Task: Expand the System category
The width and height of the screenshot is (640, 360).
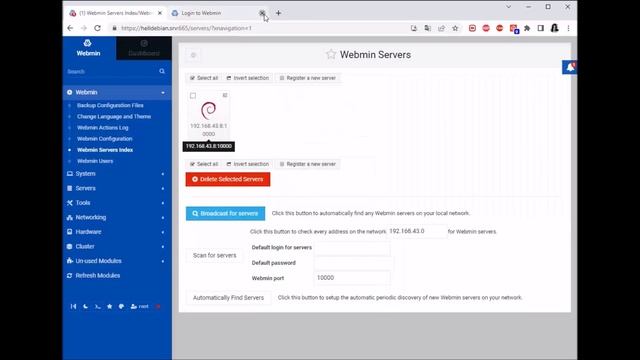Action: pyautogui.click(x=117, y=173)
